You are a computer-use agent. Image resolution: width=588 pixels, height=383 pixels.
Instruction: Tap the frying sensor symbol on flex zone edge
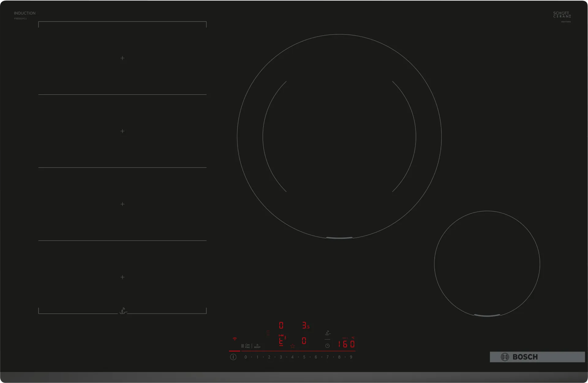click(x=123, y=311)
